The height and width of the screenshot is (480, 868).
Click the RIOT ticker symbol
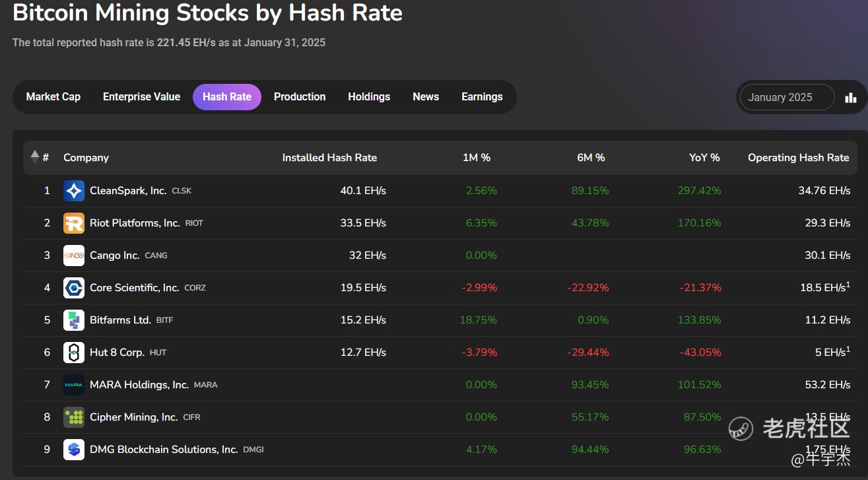click(194, 223)
